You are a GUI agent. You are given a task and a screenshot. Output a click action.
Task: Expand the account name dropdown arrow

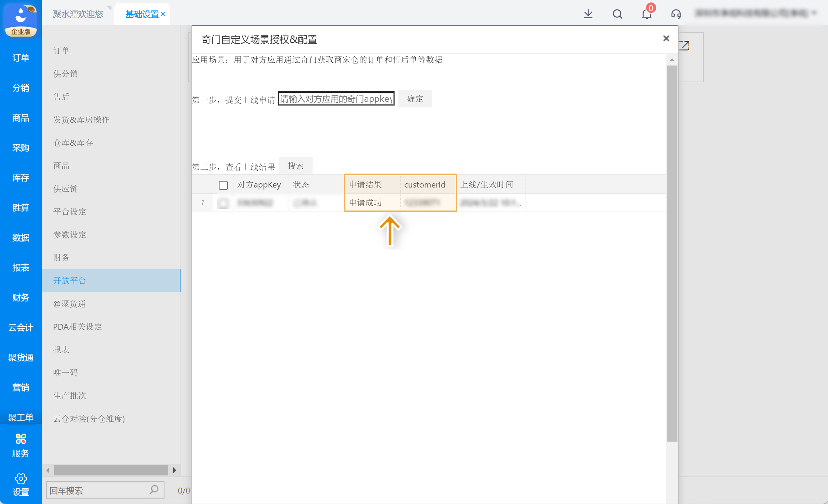point(814,13)
